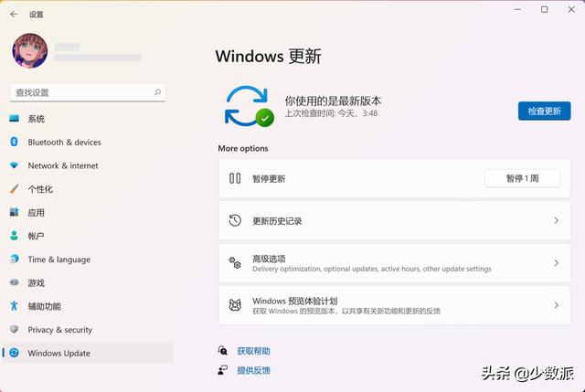585x392 pixels.
Task: Open 更新历史记录 row
Action: (394, 221)
